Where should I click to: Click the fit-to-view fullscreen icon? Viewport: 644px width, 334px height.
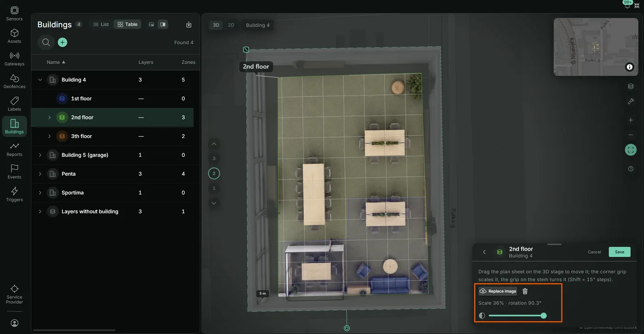click(x=631, y=150)
